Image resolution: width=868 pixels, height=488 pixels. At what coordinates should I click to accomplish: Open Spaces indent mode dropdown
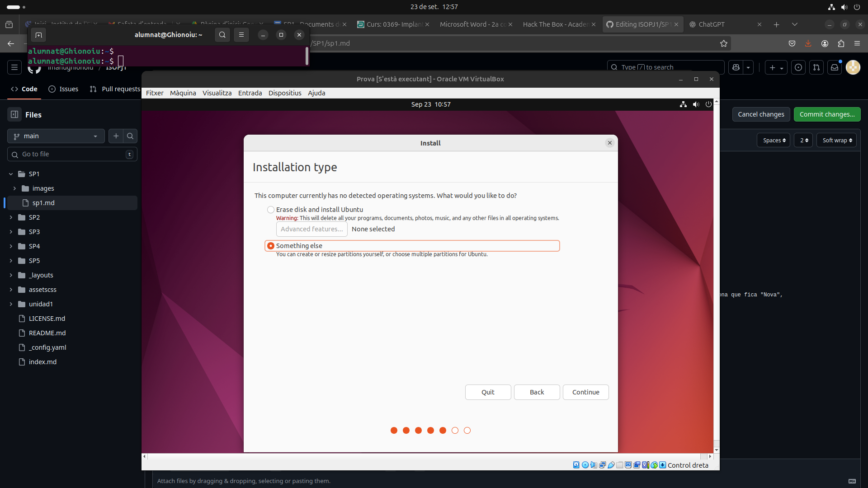pyautogui.click(x=774, y=141)
